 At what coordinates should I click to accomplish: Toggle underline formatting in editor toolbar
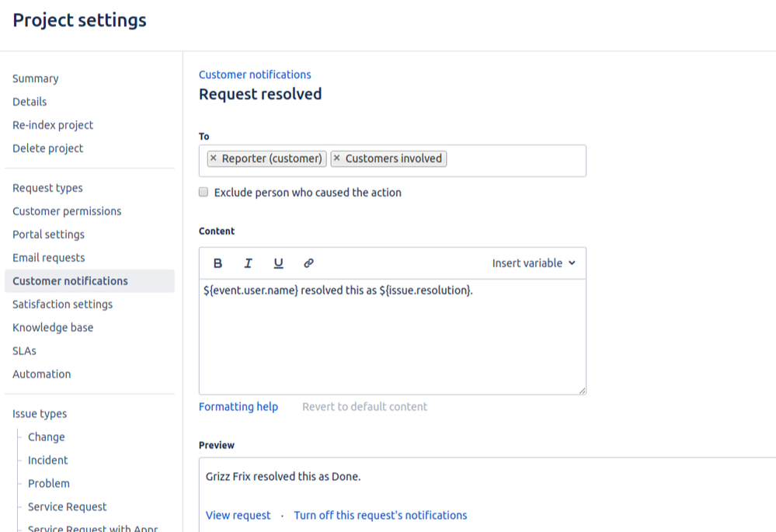[278, 263]
